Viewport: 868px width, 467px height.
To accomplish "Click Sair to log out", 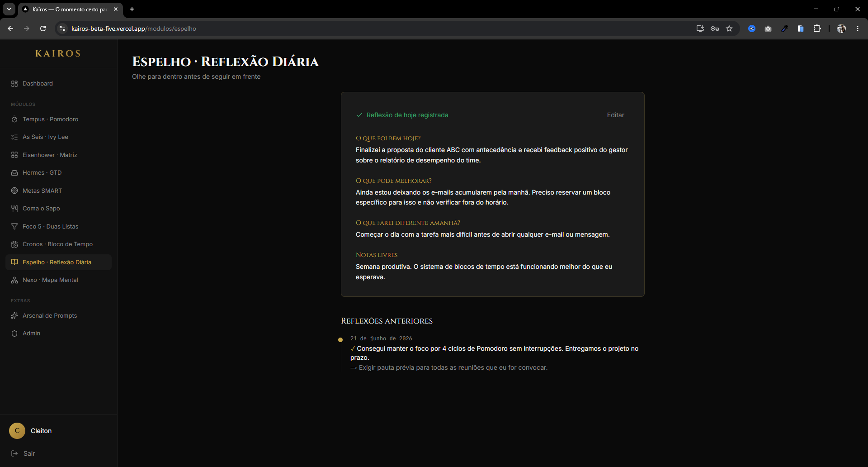I will [x=29, y=453].
